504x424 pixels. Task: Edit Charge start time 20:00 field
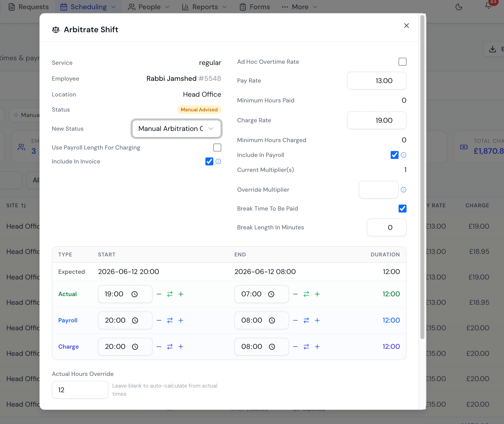coord(125,347)
